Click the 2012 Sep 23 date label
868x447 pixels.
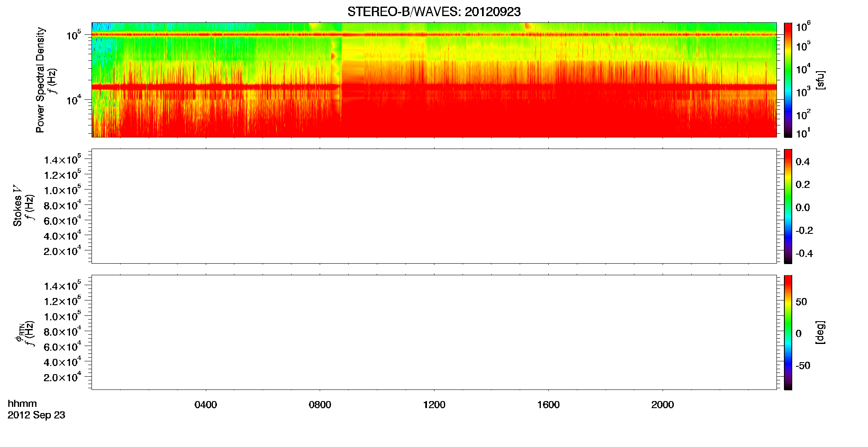(x=36, y=415)
